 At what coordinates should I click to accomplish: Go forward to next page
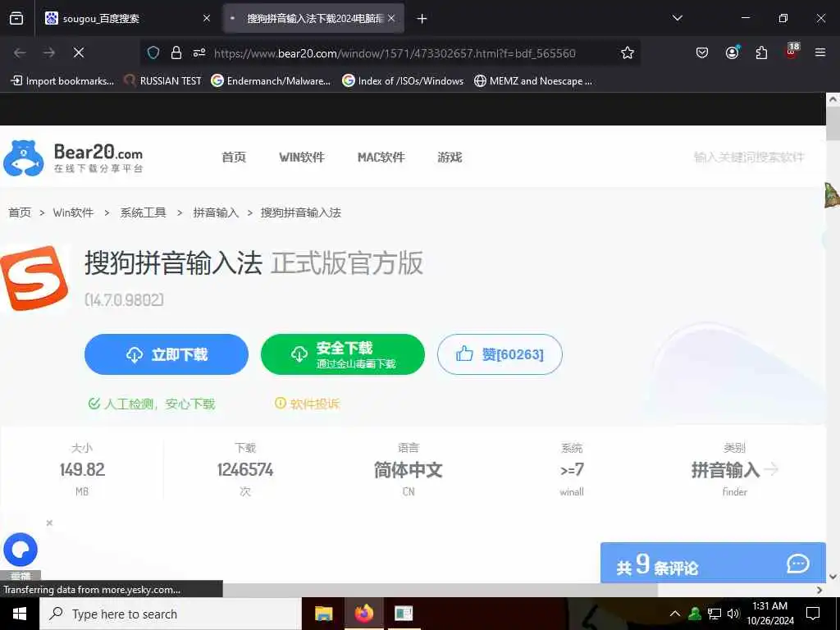coord(49,52)
